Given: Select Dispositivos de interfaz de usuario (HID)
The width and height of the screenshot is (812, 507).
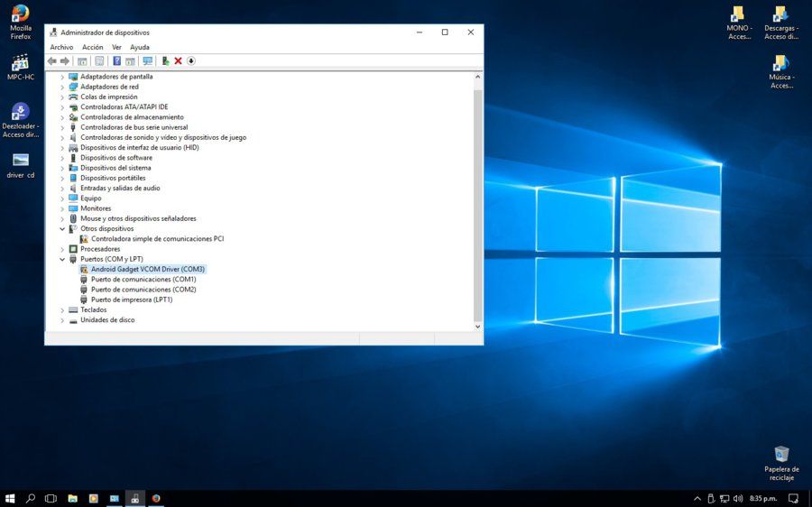Looking at the screenshot, I should tap(140, 148).
